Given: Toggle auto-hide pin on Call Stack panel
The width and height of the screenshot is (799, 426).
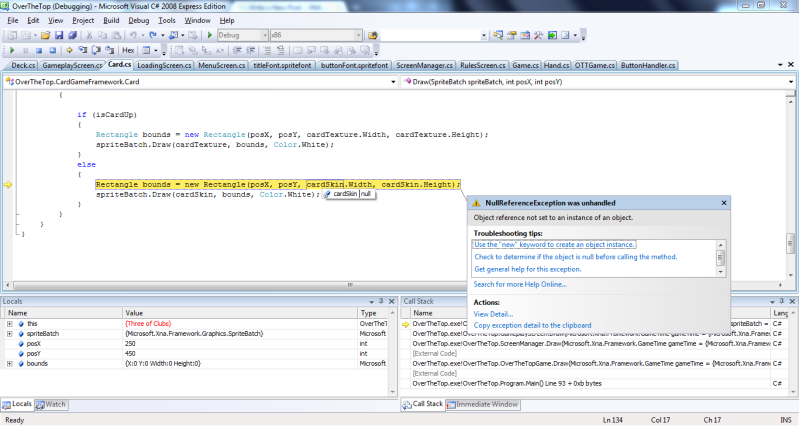Looking at the screenshot, I should tap(782, 302).
